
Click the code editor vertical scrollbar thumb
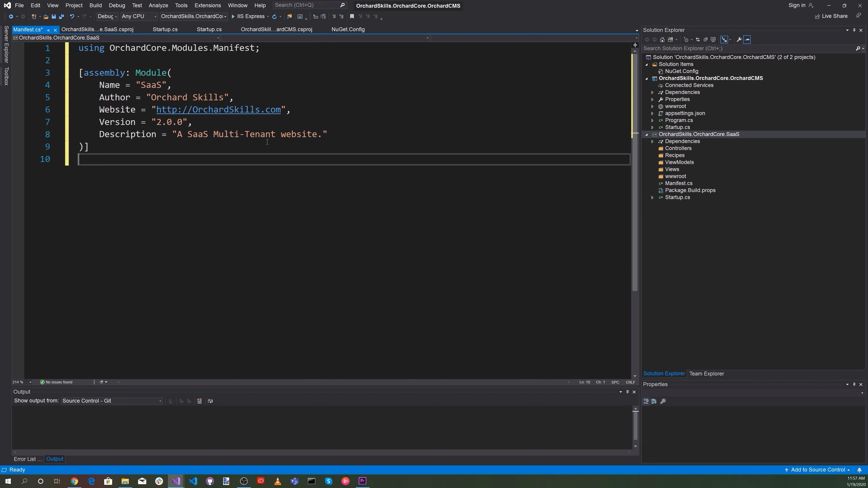coord(635,172)
